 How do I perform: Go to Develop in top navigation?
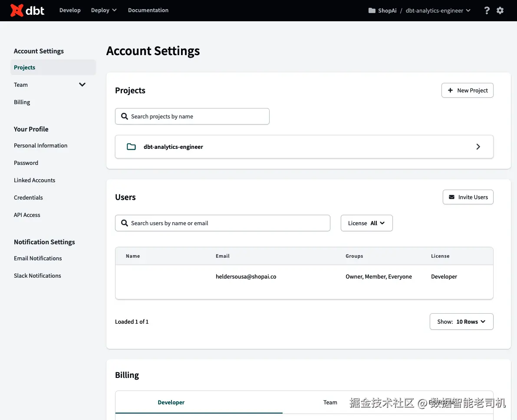pos(70,10)
